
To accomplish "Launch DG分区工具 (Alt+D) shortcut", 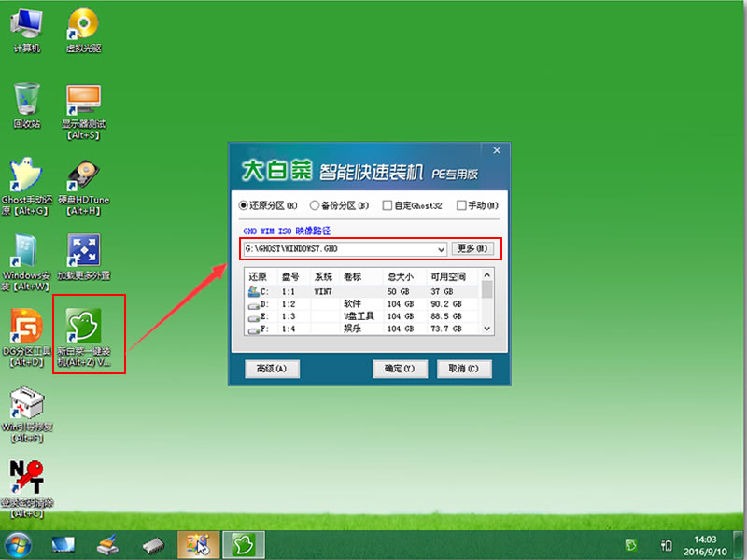I will pos(27,338).
